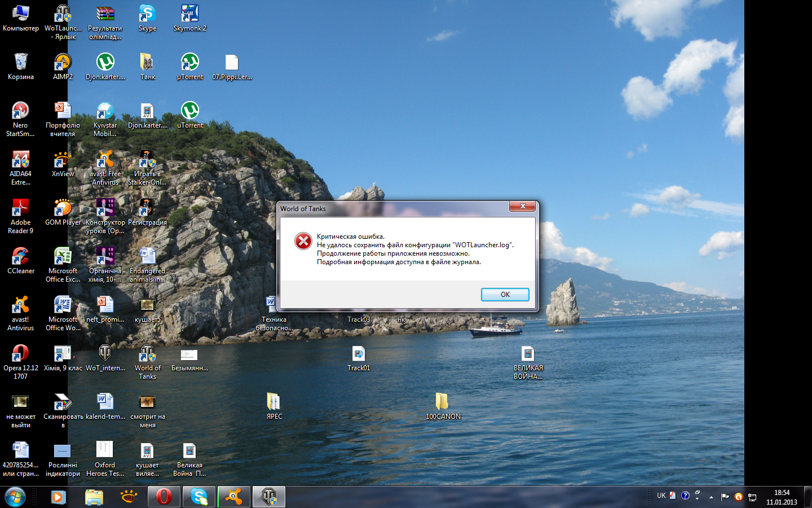Click OK in the World of Tanks error dialog
Viewport: 812px width, 508px height.
pyautogui.click(x=505, y=295)
